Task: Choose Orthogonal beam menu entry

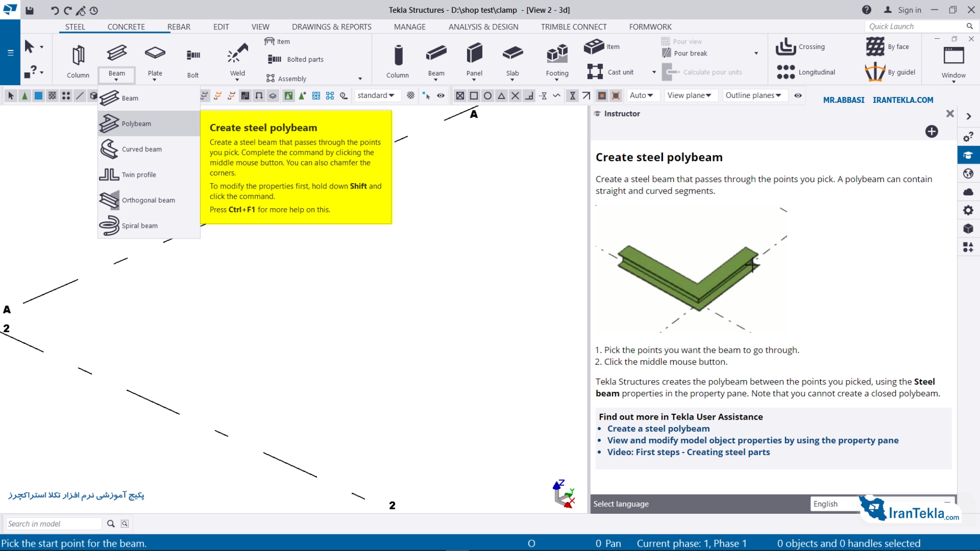Action: click(x=149, y=200)
